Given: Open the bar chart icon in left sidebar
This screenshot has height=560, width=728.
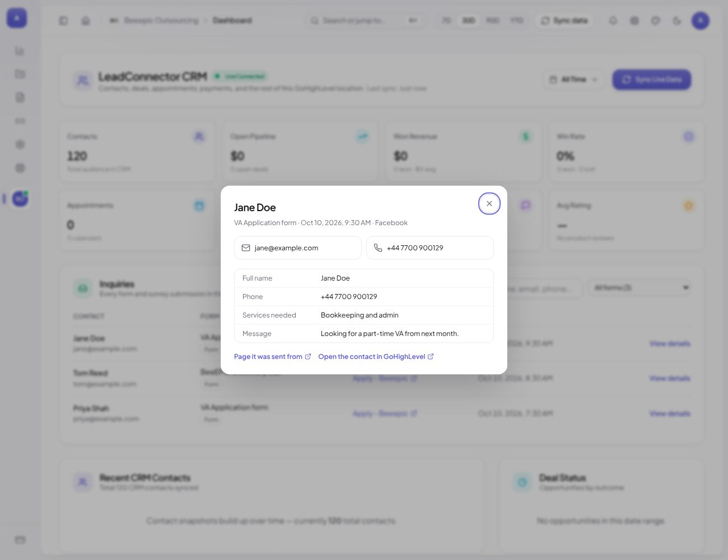Looking at the screenshot, I should [20, 51].
